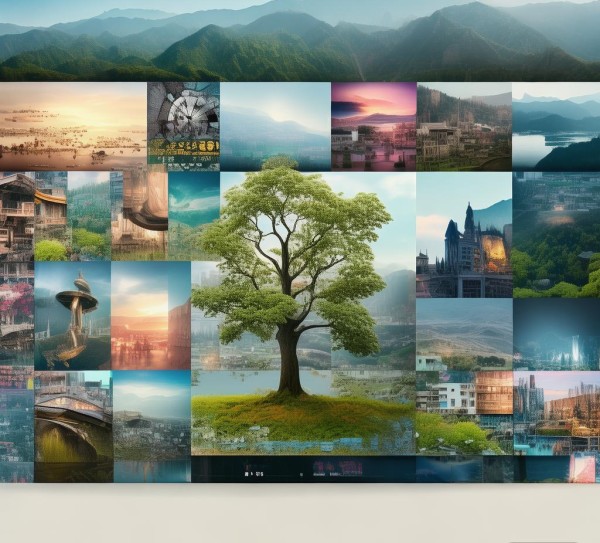Open the panoramic green mountain banner image

coord(300,40)
